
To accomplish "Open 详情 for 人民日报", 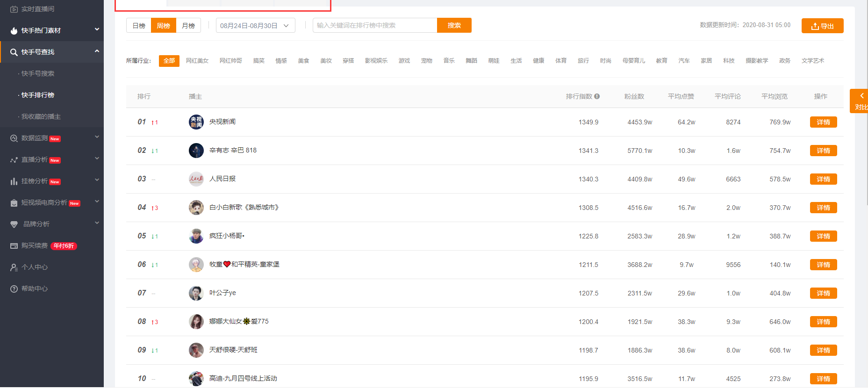I will tap(824, 179).
